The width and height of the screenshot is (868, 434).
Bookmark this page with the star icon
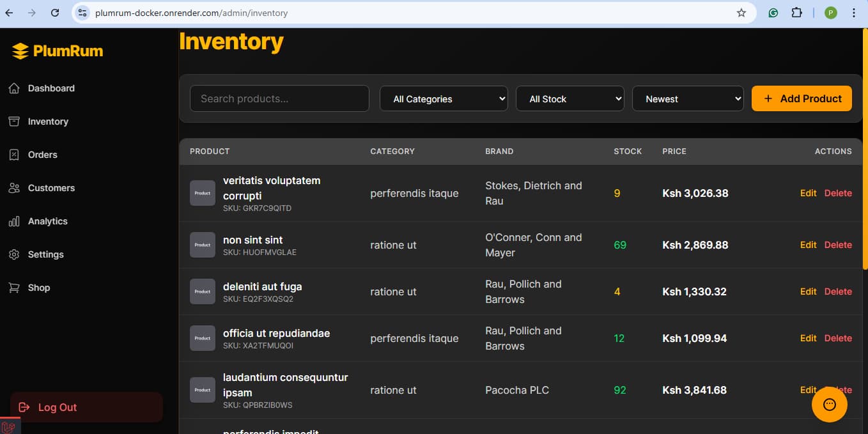coord(741,13)
